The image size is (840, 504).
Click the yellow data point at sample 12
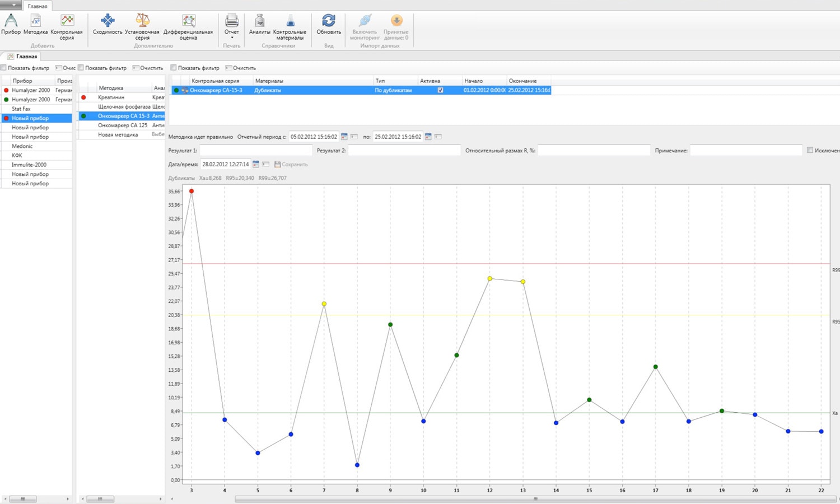click(490, 278)
